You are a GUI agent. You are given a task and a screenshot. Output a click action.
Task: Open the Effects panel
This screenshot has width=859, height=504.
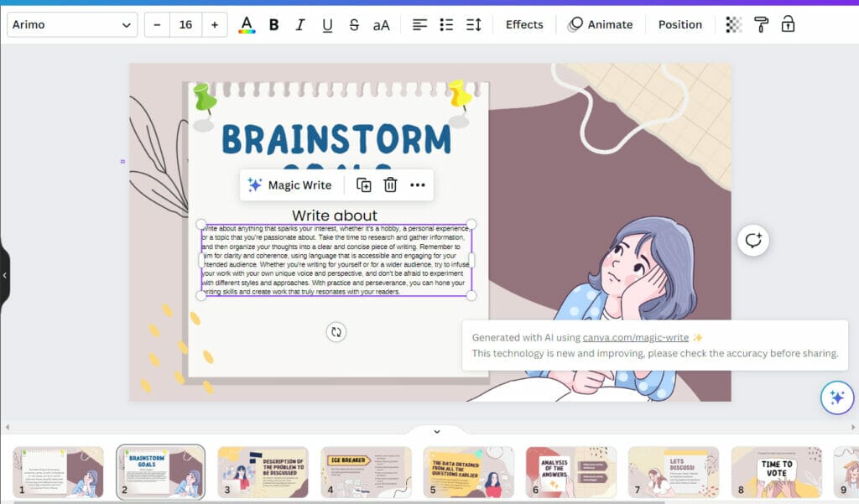click(x=524, y=25)
